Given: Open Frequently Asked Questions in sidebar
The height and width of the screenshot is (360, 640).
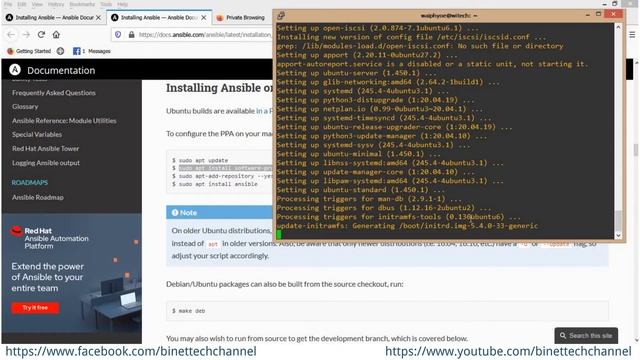Looking at the screenshot, I should pyautogui.click(x=53, y=93).
